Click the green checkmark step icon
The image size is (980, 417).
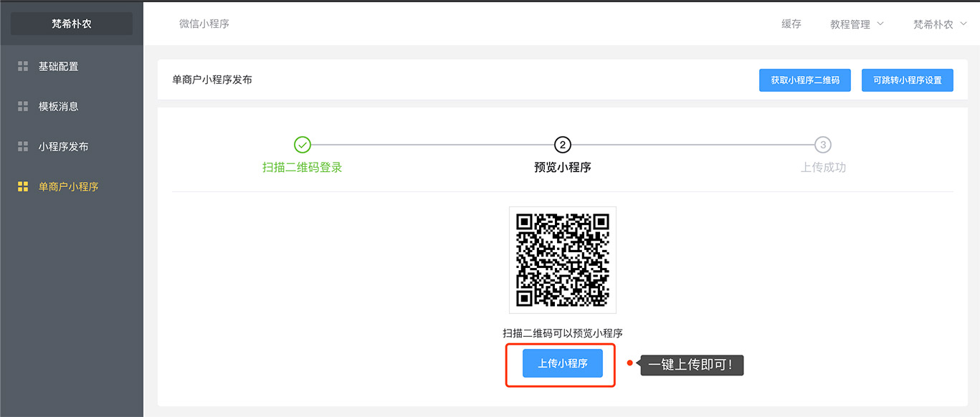pyautogui.click(x=303, y=145)
